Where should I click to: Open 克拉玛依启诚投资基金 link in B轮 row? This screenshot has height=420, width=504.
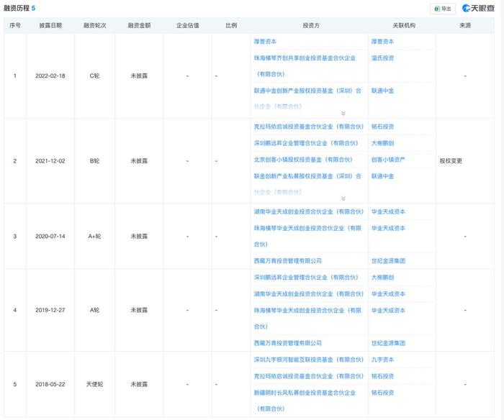[x=309, y=127]
